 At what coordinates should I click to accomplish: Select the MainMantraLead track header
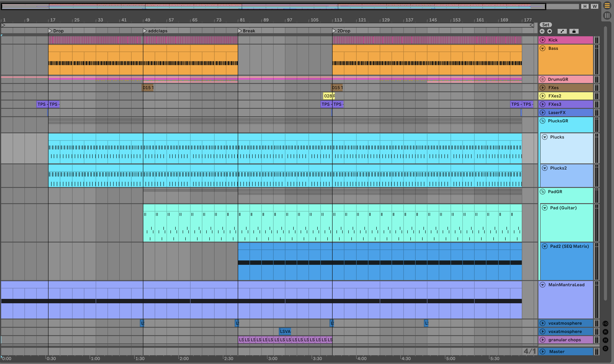(x=566, y=285)
